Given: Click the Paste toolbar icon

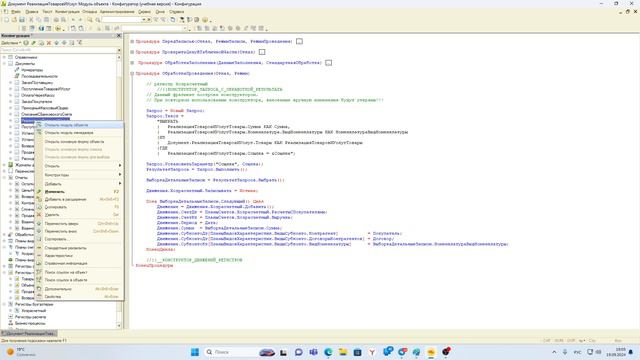Looking at the screenshot, I should tap(47, 20).
